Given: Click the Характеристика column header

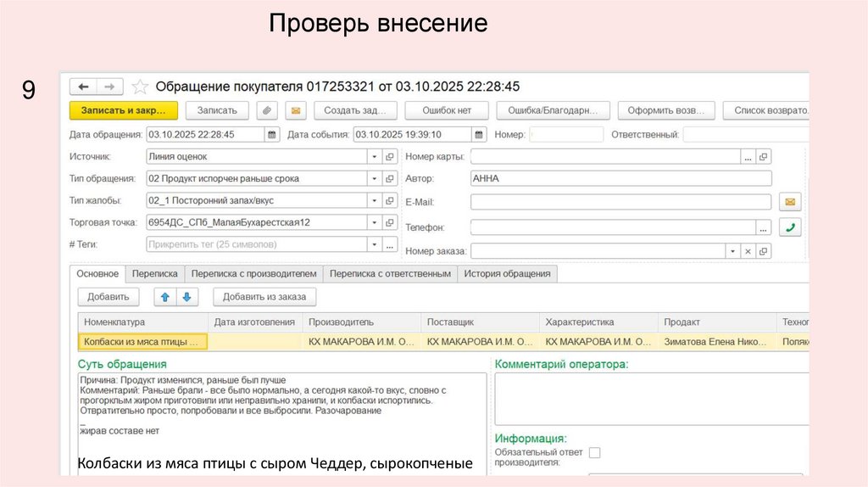Looking at the screenshot, I should pos(598,322).
